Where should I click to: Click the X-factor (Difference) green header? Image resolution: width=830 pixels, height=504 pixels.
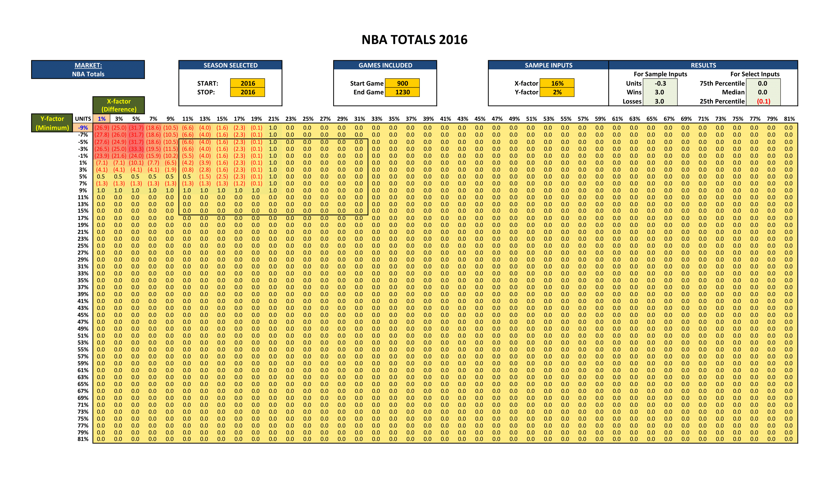pyautogui.click(x=119, y=106)
